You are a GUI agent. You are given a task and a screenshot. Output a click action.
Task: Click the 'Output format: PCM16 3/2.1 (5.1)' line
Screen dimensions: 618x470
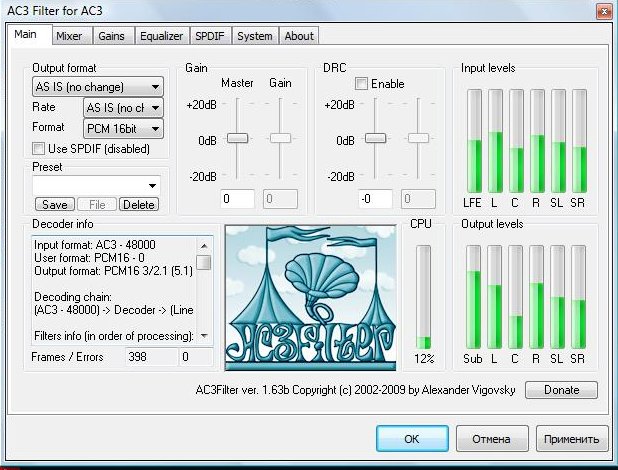(114, 271)
